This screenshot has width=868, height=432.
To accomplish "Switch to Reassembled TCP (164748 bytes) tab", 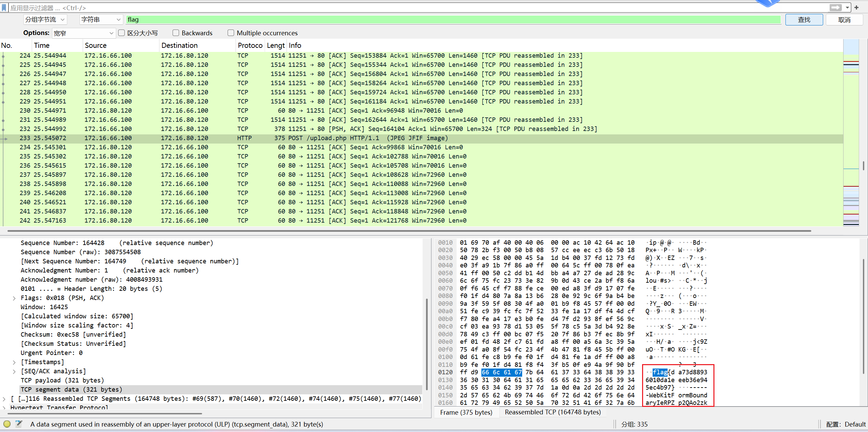I will (x=552, y=412).
